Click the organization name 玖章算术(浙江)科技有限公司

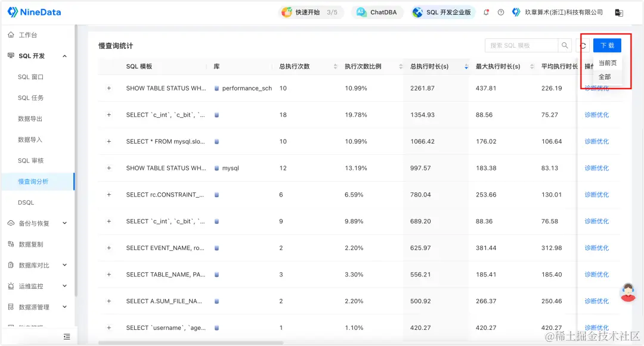pos(563,13)
